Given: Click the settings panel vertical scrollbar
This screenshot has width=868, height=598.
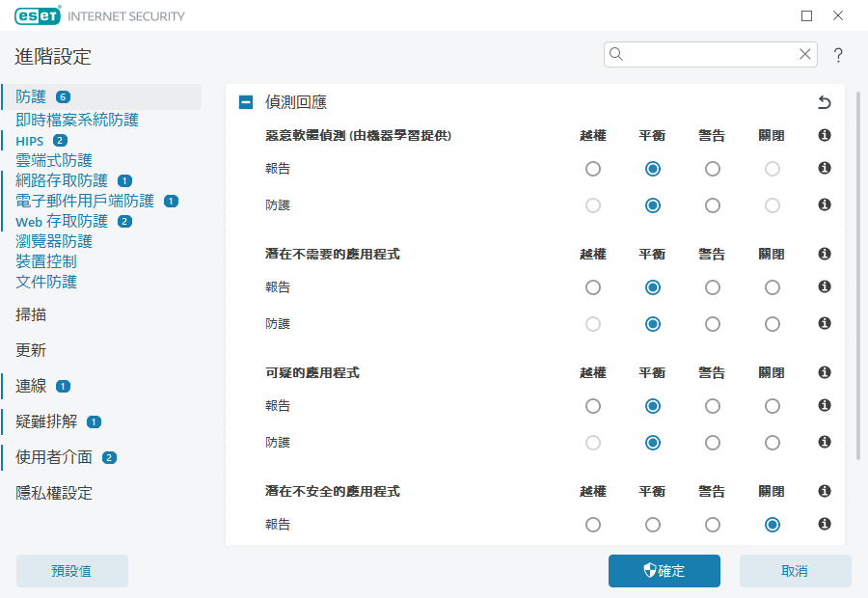Looking at the screenshot, I should 858,276.
